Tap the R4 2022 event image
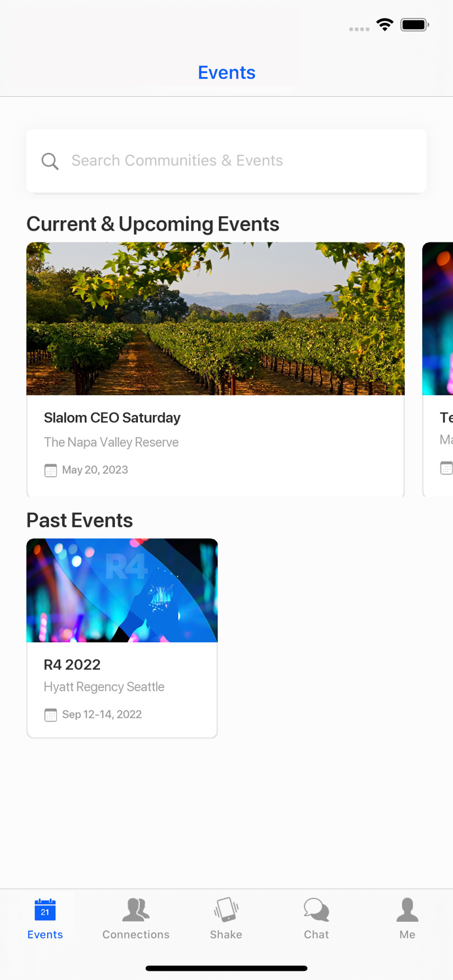This screenshot has height=980, width=453. (x=122, y=590)
